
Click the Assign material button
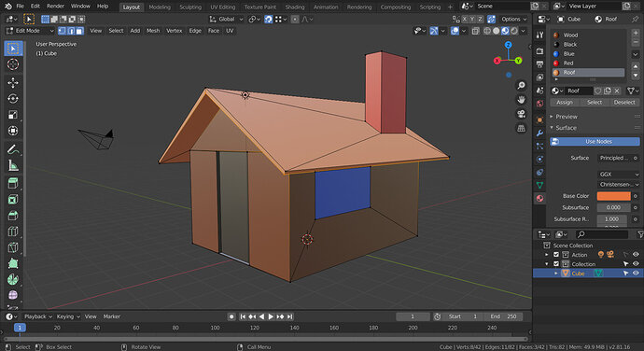coord(565,103)
